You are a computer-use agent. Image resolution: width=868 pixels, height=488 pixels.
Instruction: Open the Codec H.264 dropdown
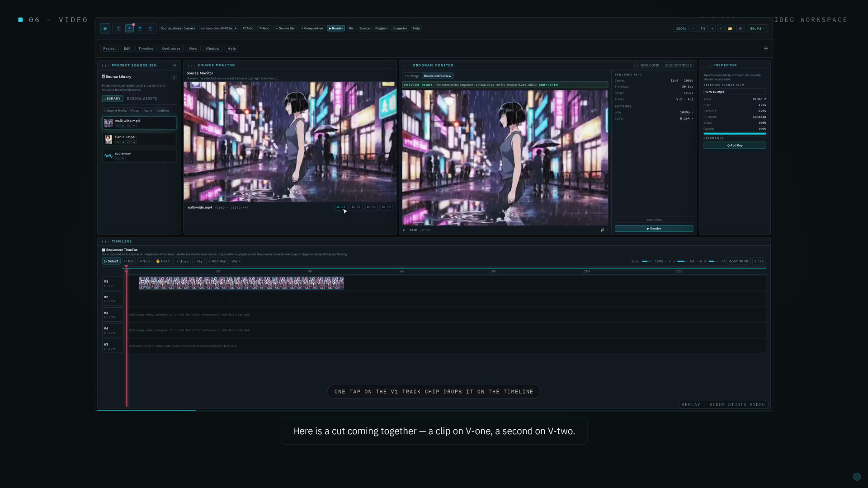click(x=686, y=118)
